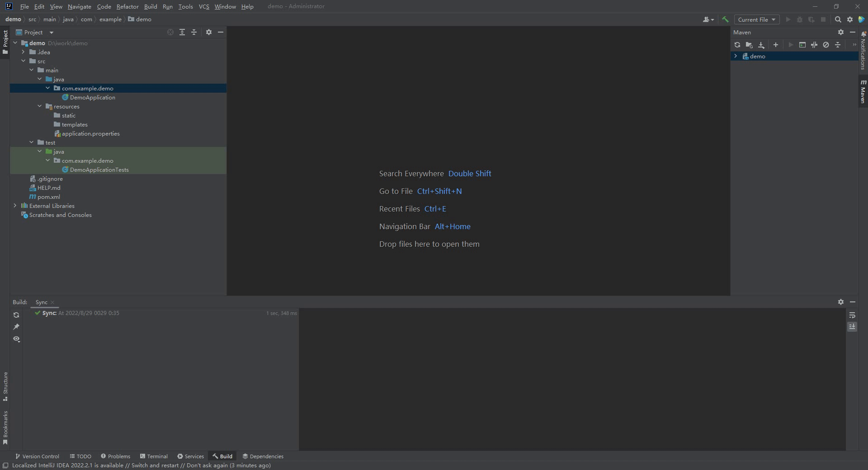Enable soft-wrap in the Build output panel

pos(852,315)
